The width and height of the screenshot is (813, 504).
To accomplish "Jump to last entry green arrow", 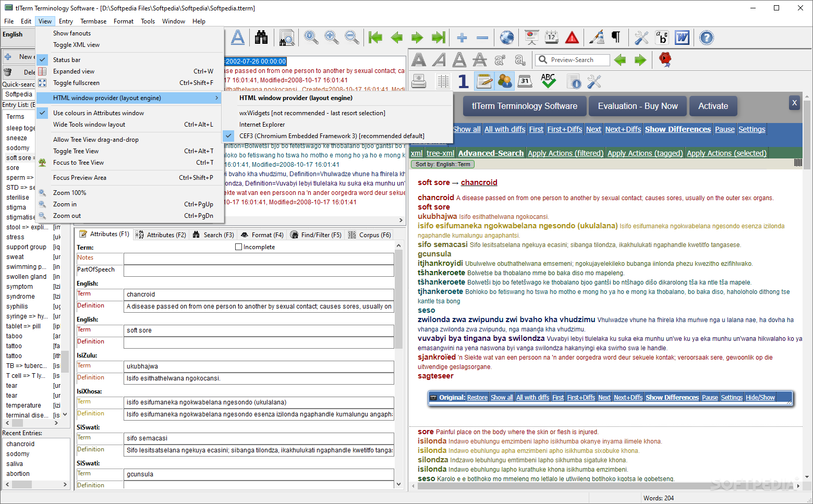I will [x=439, y=38].
